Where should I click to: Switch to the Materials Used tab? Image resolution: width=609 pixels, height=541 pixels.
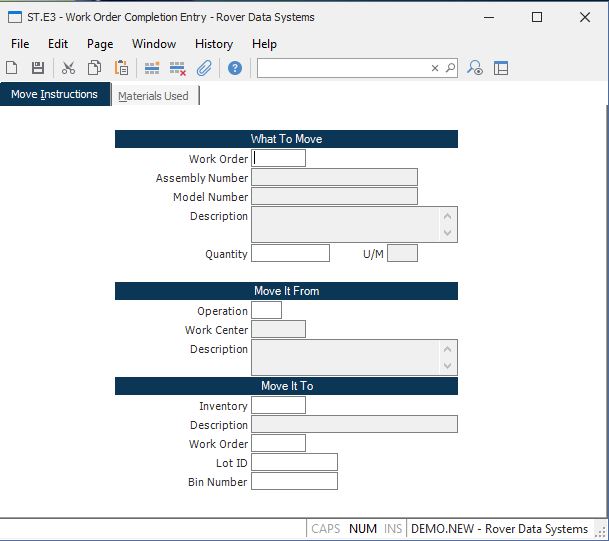point(153,96)
